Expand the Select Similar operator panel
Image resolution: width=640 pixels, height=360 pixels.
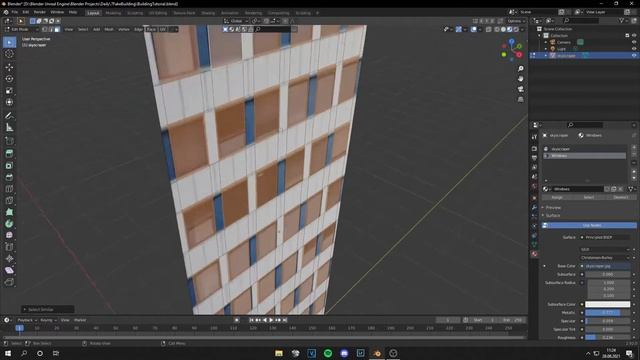48,309
